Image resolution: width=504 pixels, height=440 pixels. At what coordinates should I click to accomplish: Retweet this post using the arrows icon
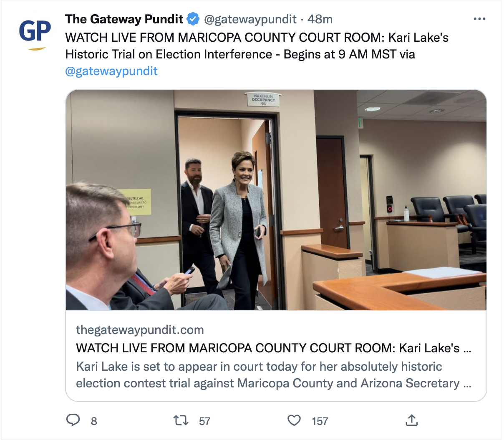click(181, 420)
